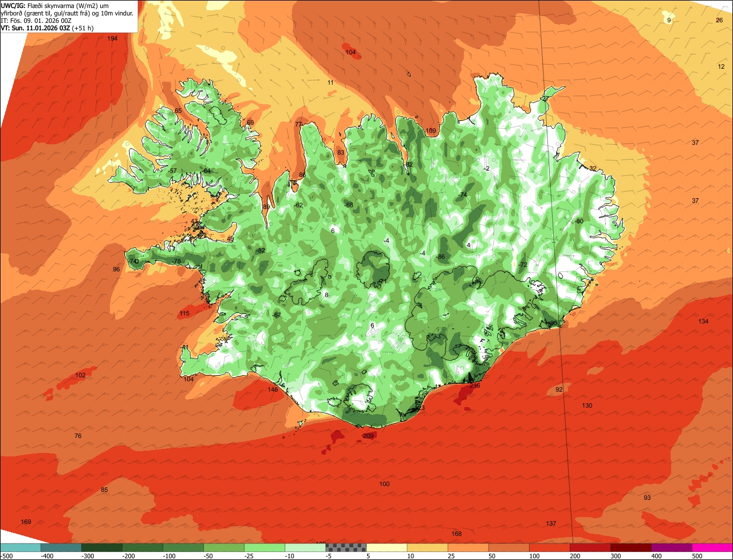This screenshot has width=733, height=560.
Task: Click the map value '-2' in northeast inland
Action: click(x=486, y=168)
